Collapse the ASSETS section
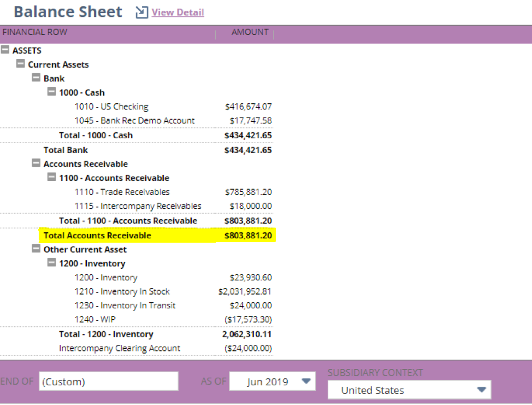This screenshot has height=405, width=532. (5, 50)
